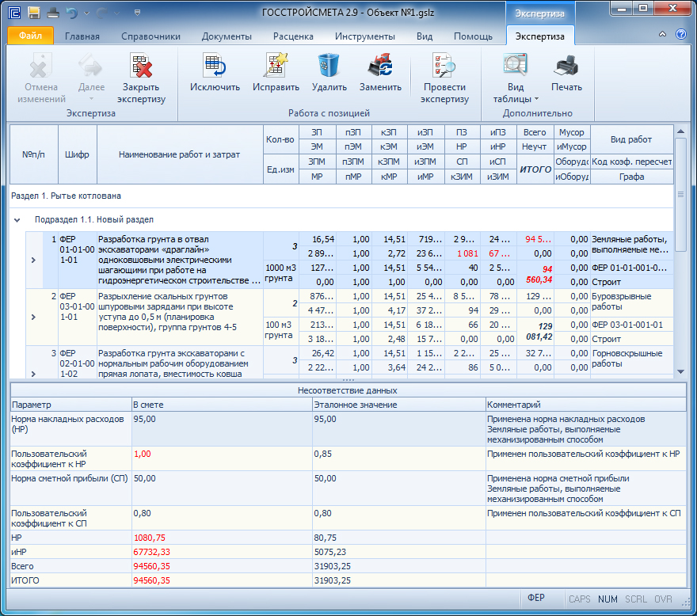The width and height of the screenshot is (697, 616).
Task: Click the Save floppy icon in title bar
Action: [34, 13]
